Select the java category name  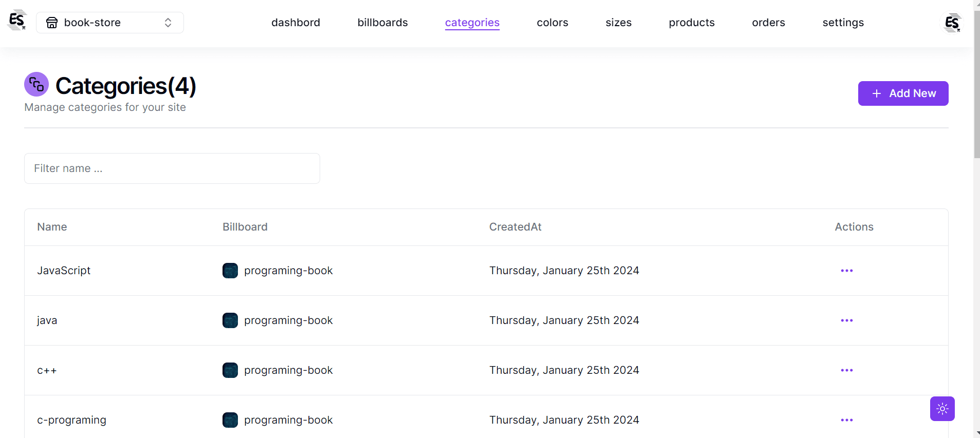pyautogui.click(x=47, y=320)
